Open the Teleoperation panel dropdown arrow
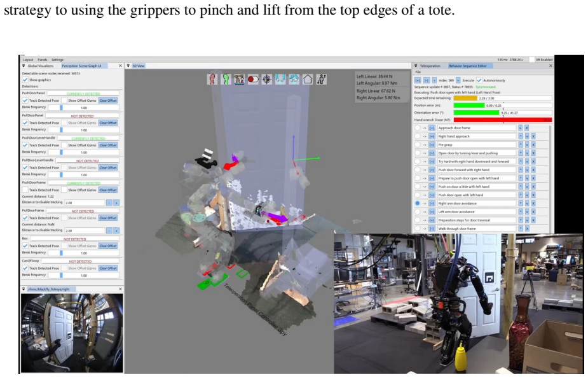Image resolution: width=588 pixels, height=378 pixels. click(x=416, y=66)
